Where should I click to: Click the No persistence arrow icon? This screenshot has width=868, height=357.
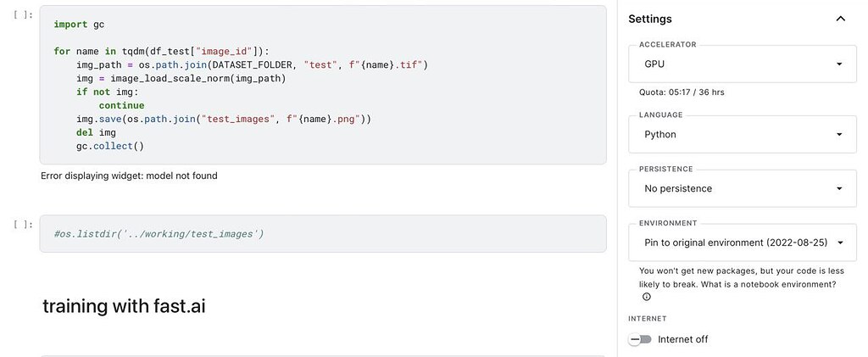[839, 189]
